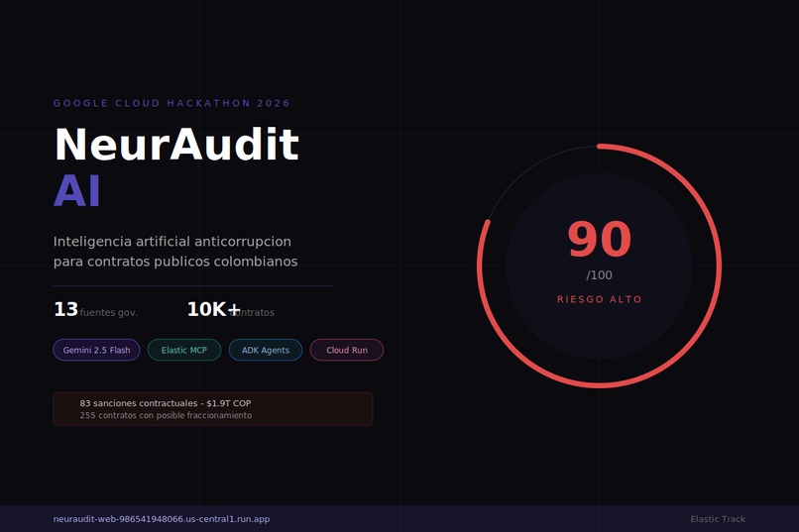Click 255 contratos con posible fraccionamiento
This screenshot has height=532, width=799.
tap(166, 415)
